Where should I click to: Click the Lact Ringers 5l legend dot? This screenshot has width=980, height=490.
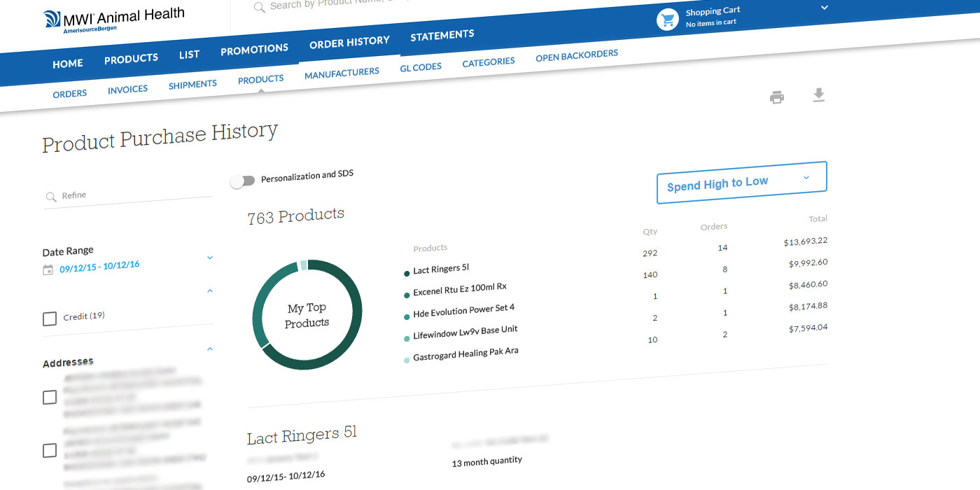[x=407, y=274]
